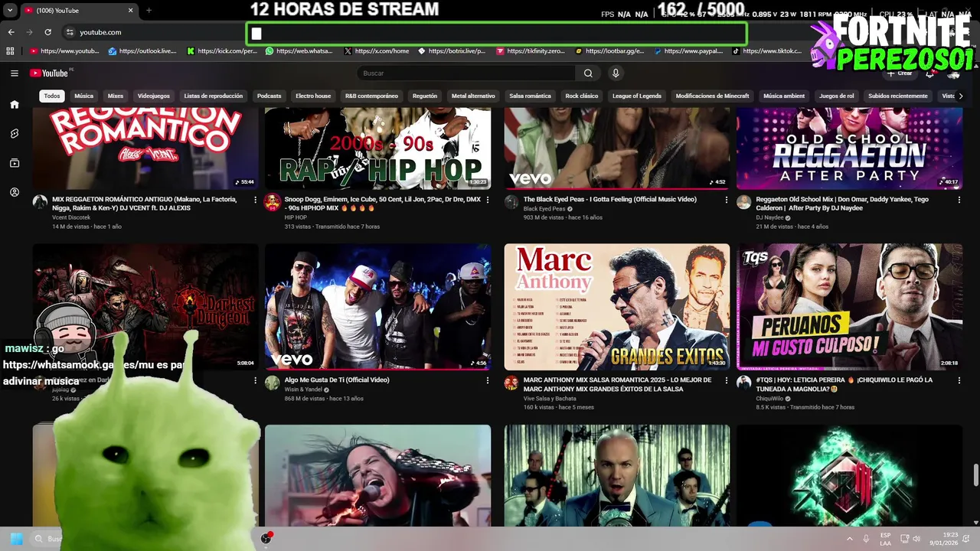Open Wisin & Yandel channel avatar
Viewport: 980px width, 551px height.
click(x=272, y=383)
